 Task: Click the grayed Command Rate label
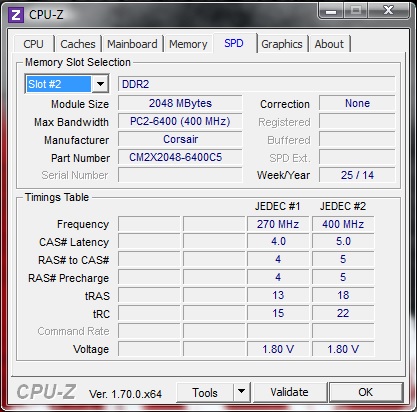point(73,331)
